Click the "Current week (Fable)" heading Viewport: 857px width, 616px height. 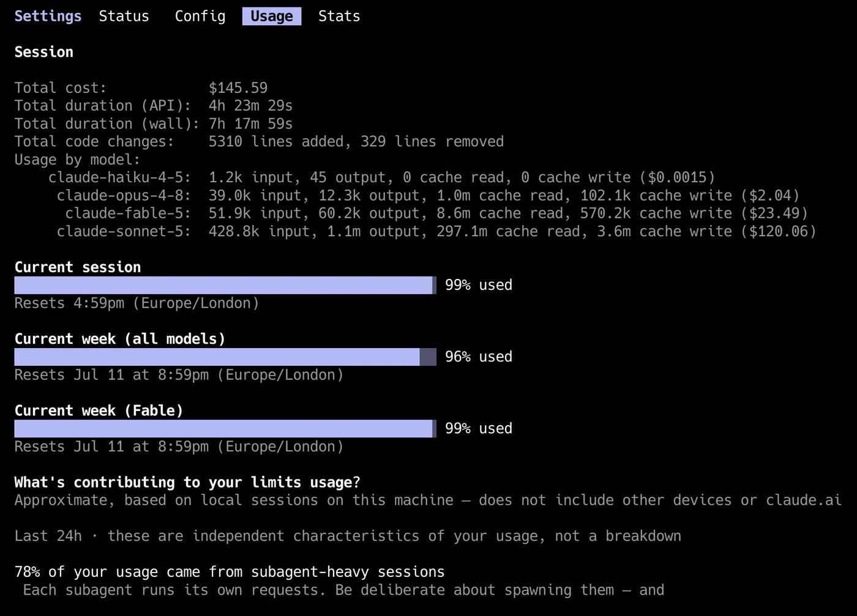click(99, 410)
